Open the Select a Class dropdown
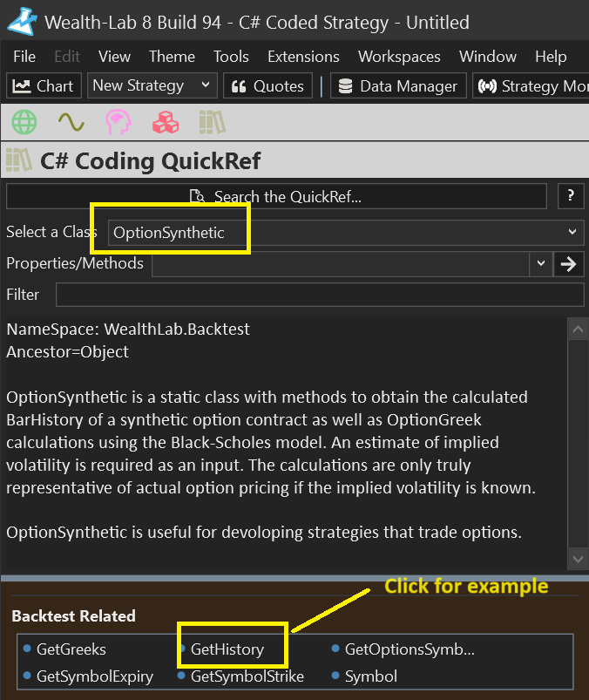 (x=346, y=232)
